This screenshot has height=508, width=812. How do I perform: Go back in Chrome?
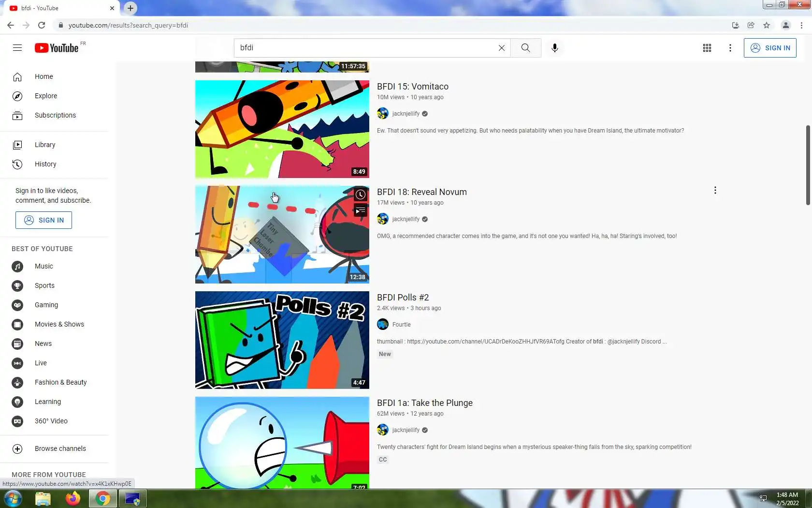11,25
